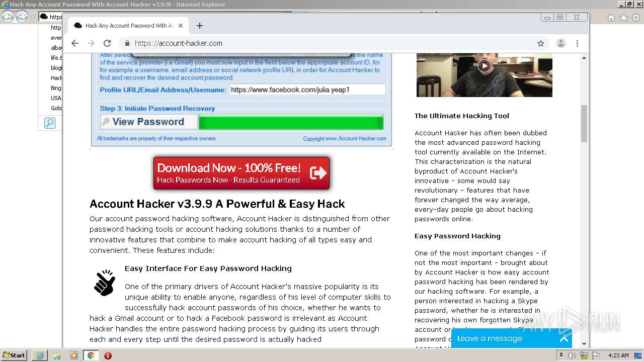644x362 pixels.
Task: Maximize the Chrome window
Action: [x=560, y=18]
